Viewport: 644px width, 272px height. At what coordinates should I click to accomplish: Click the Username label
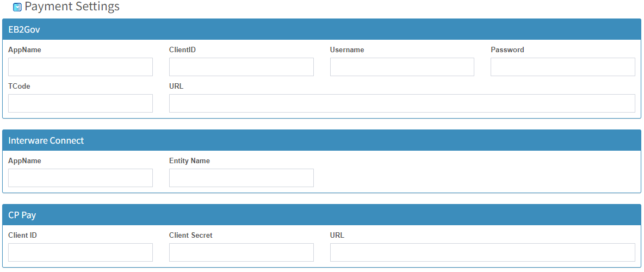tap(347, 50)
